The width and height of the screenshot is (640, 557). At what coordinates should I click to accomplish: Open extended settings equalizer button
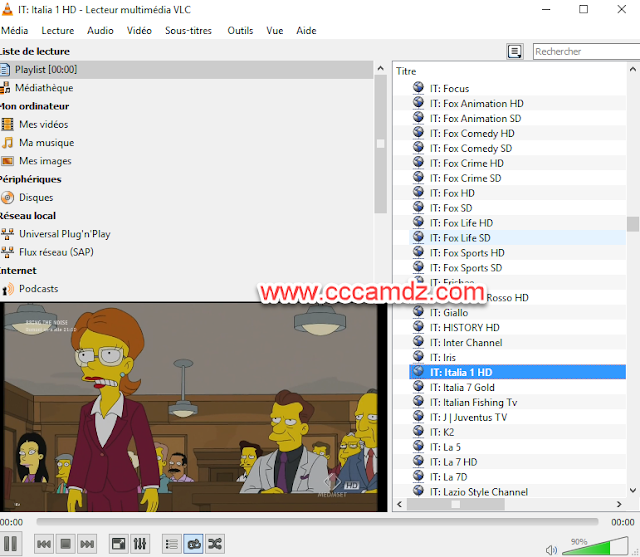click(140, 544)
